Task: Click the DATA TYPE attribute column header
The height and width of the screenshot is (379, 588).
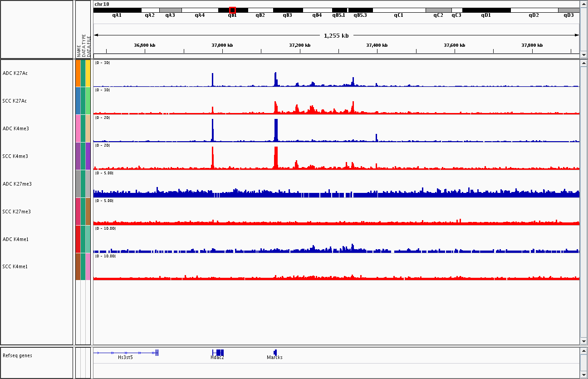Action: [83, 45]
